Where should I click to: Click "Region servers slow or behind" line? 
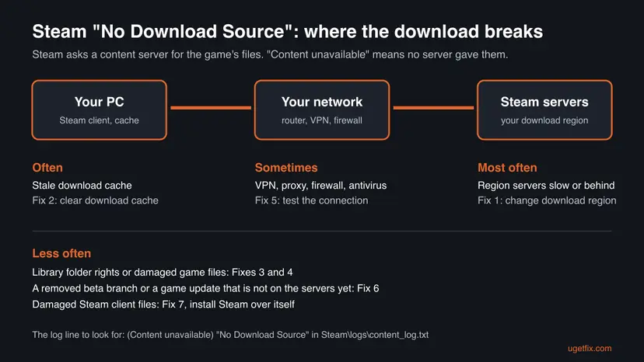546,186
